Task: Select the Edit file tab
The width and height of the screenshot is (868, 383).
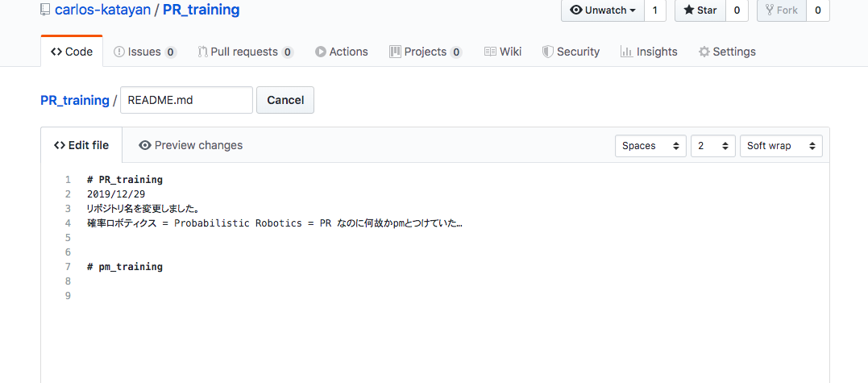Action: (x=81, y=145)
